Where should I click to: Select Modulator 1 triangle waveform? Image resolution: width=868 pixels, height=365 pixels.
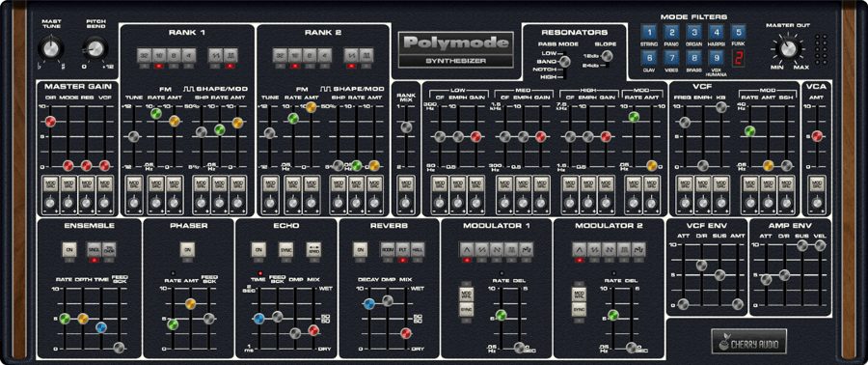click(466, 249)
